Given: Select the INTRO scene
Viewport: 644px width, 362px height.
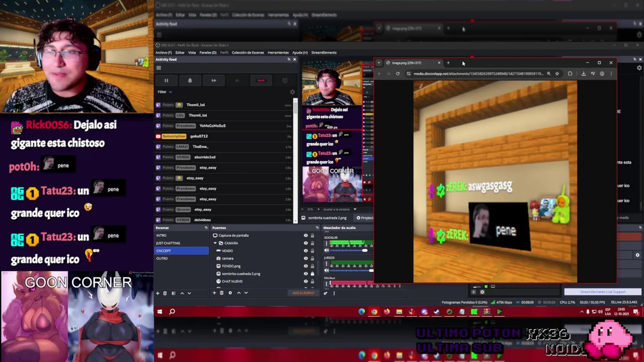Looking at the screenshot, I should [x=182, y=235].
